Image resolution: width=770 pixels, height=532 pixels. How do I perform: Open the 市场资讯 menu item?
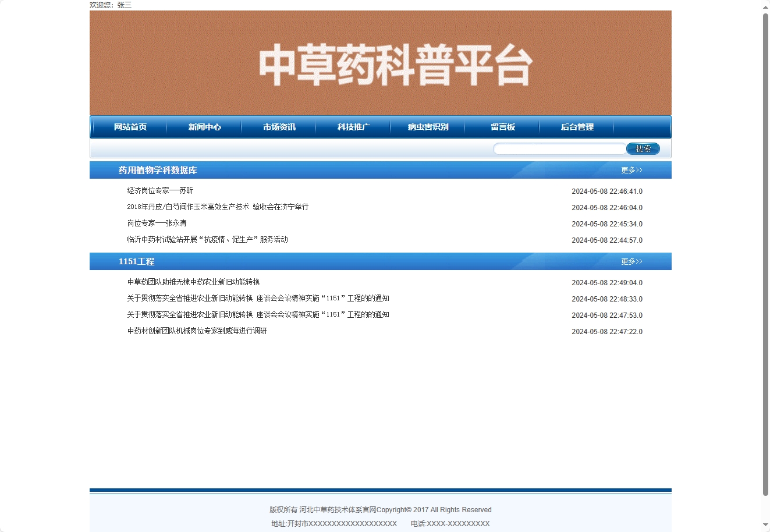point(278,127)
